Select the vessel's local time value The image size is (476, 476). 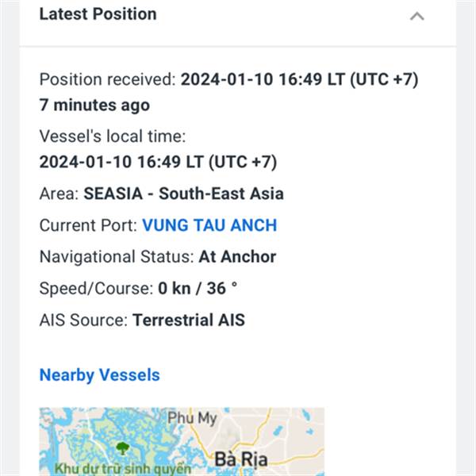click(x=158, y=162)
